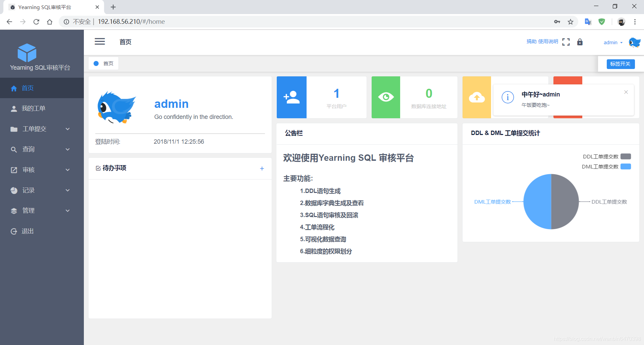Image resolution: width=644 pixels, height=345 pixels.
Task: Click the audit icon beside 审核
Action: click(14, 170)
